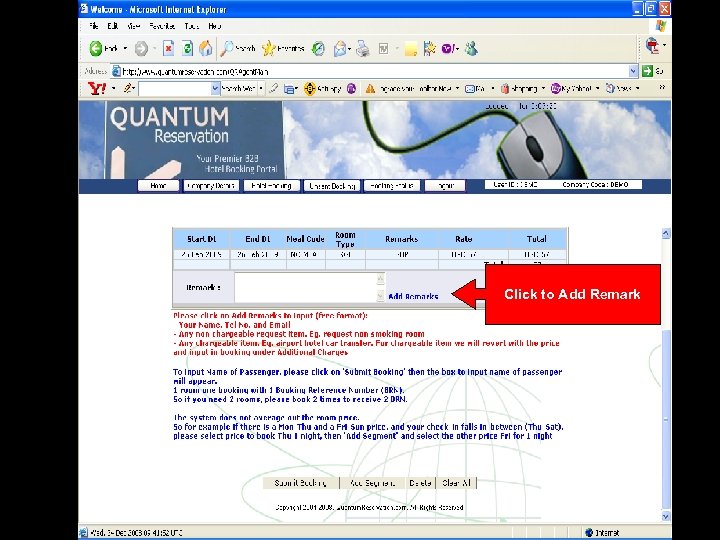Click the red Yahoo Y! logo
The height and width of the screenshot is (540, 720).
(97, 88)
